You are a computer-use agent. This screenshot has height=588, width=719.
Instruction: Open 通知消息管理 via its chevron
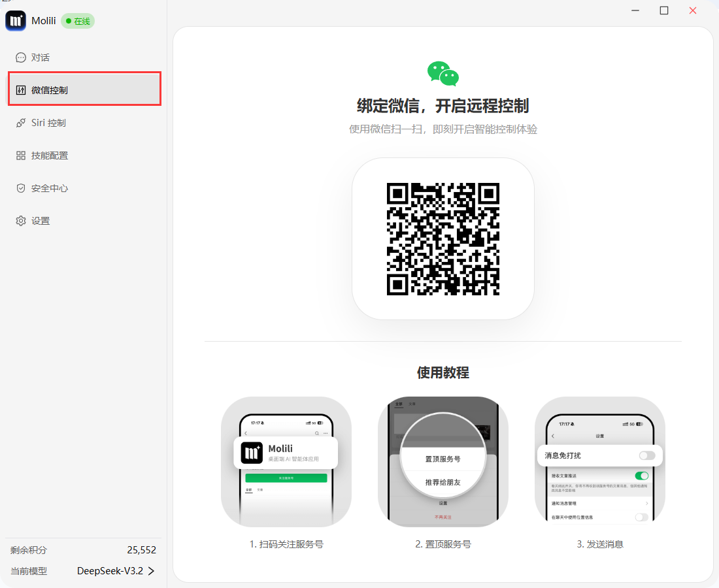[647, 504]
